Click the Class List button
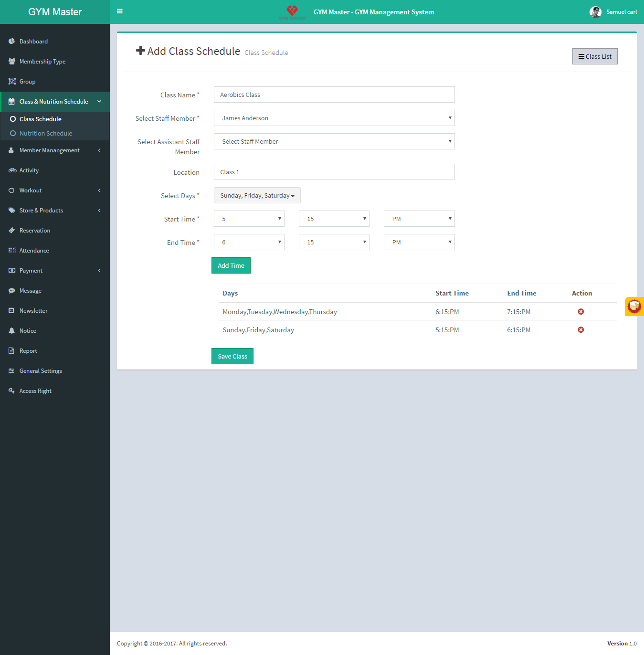The image size is (644, 655). (595, 56)
